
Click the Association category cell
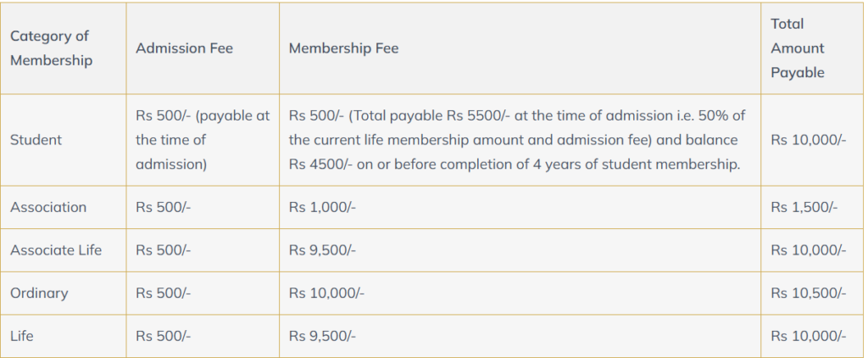point(48,207)
